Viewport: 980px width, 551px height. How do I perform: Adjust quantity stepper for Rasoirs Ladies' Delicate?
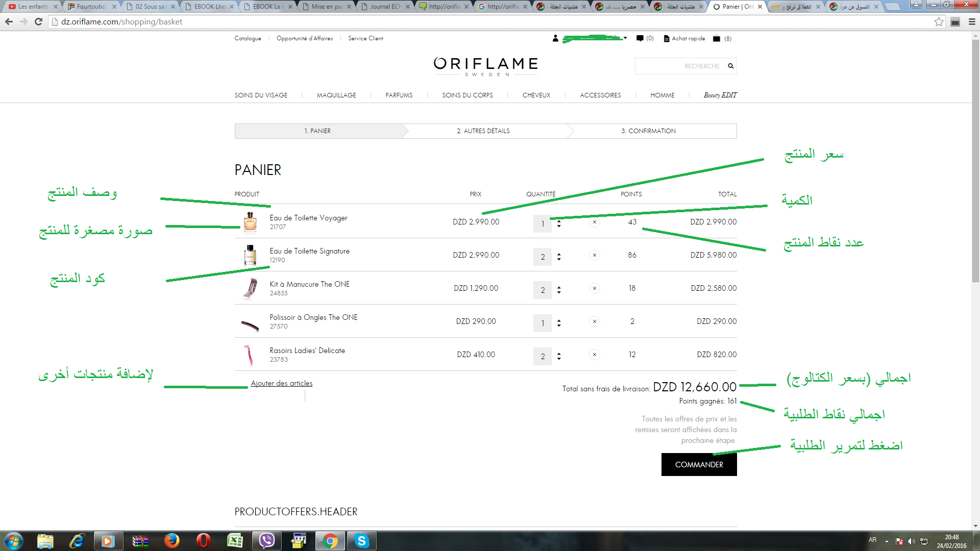click(x=559, y=356)
